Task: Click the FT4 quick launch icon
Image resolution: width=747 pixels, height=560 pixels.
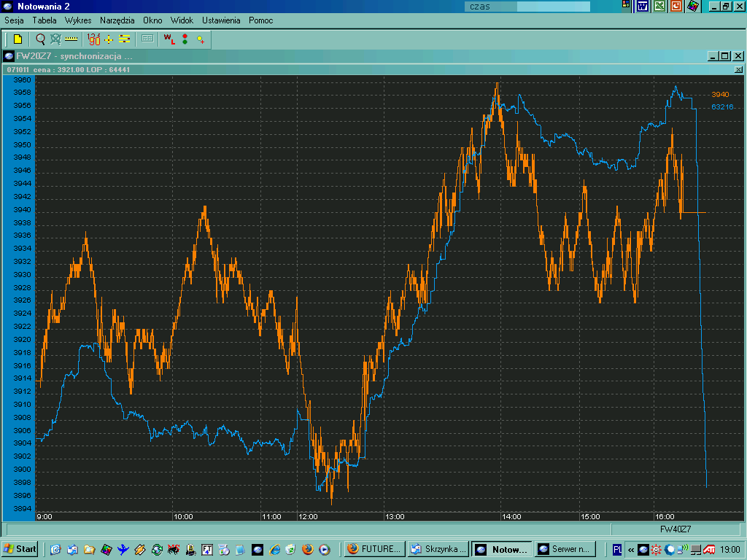Action: pos(207,550)
